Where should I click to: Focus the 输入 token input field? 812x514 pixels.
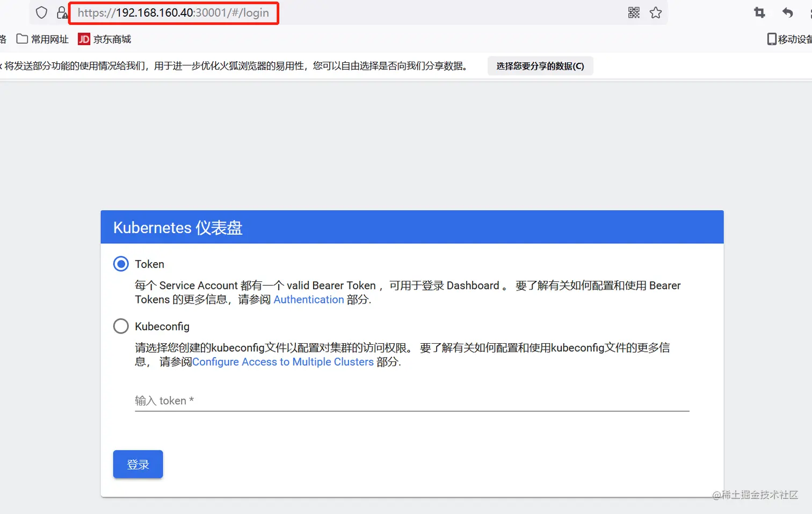click(412, 401)
